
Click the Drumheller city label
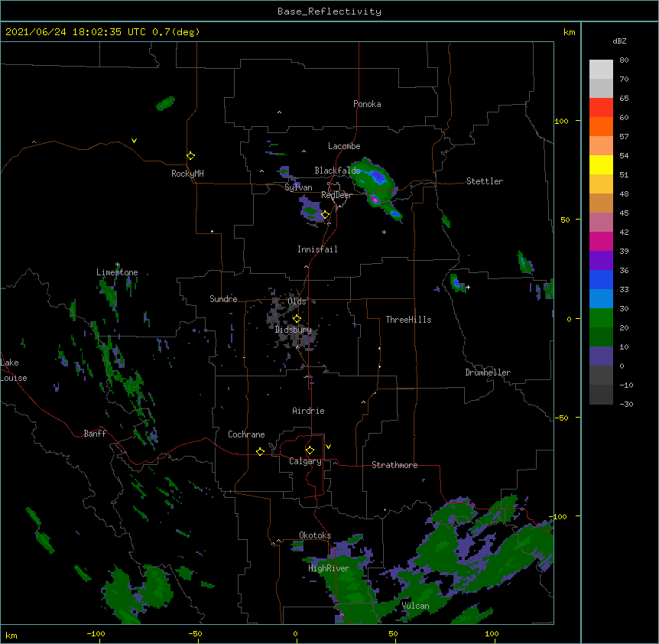tap(488, 372)
